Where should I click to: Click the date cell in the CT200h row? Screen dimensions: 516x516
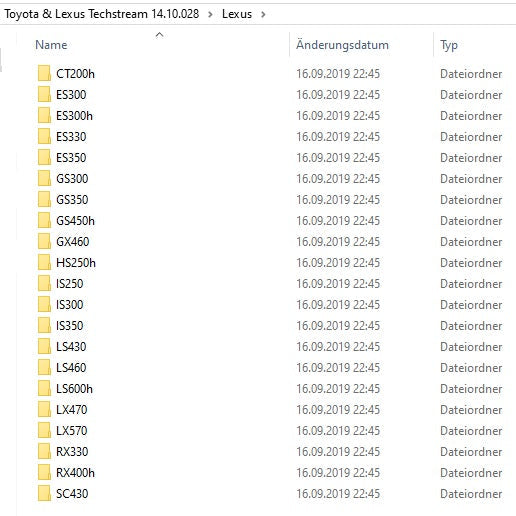(x=338, y=74)
